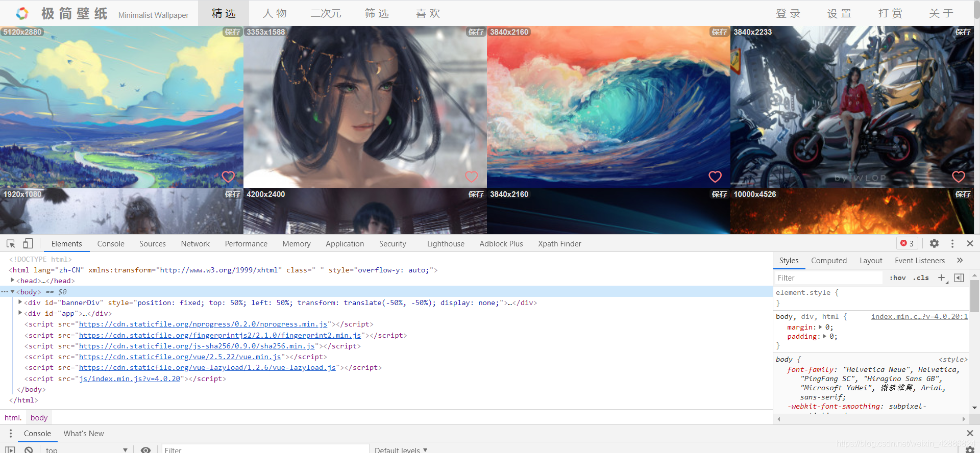Image resolution: width=980 pixels, height=453 pixels.
Task: Toggle the device toolbar icon
Action: (28, 243)
